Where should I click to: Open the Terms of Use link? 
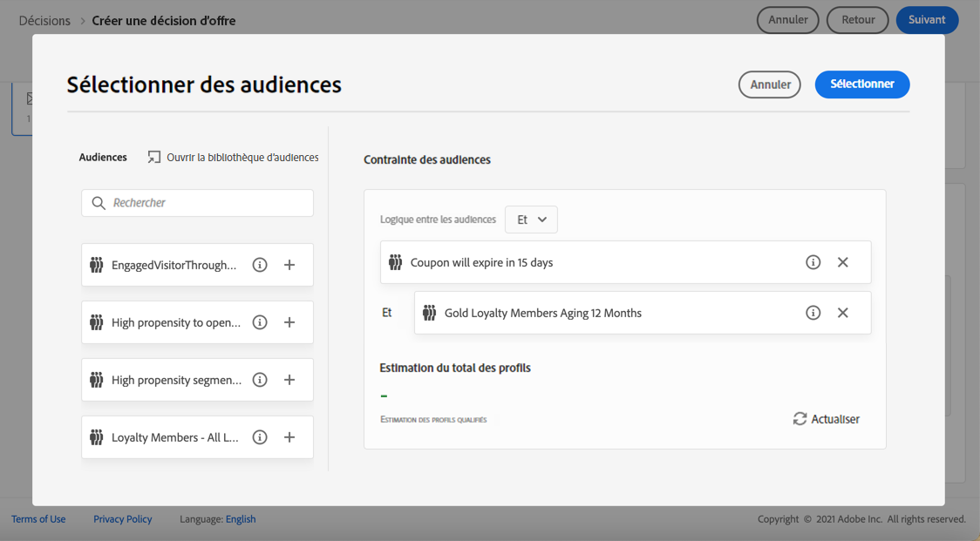(38, 519)
